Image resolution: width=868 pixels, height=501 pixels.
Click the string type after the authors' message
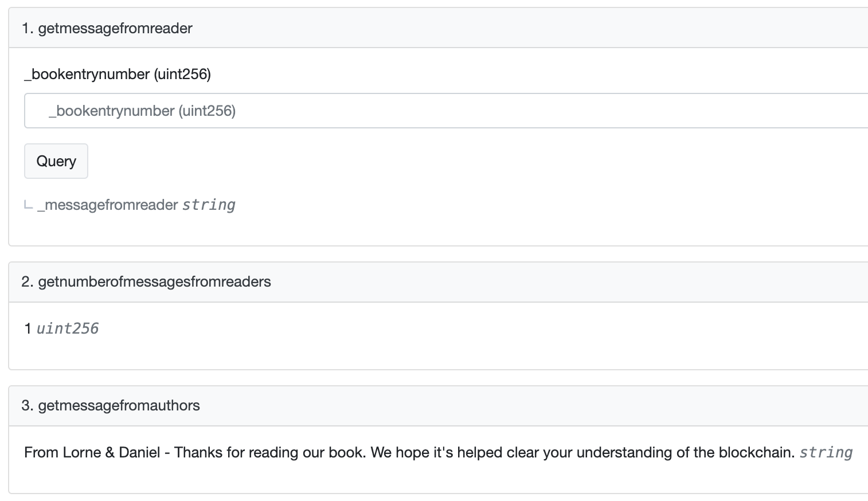pyautogui.click(x=826, y=452)
